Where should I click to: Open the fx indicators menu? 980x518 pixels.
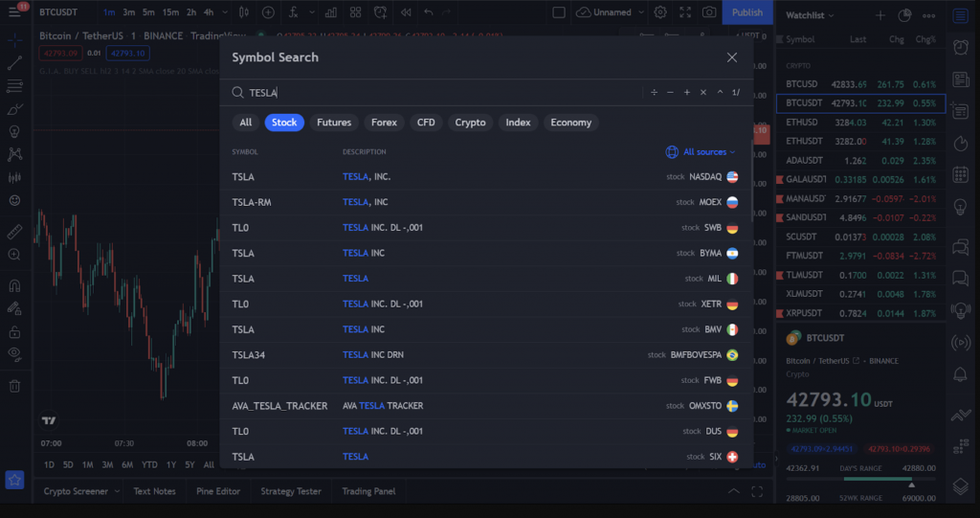click(293, 11)
